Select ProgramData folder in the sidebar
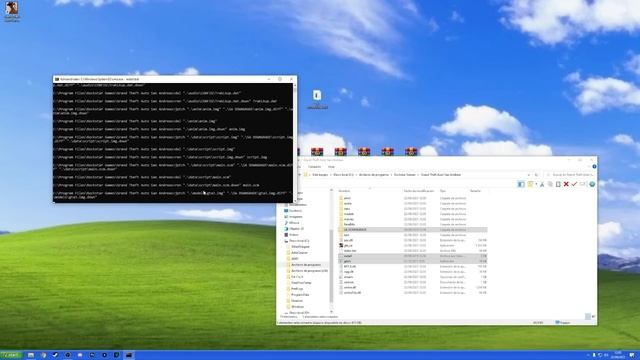Image resolution: width=640 pixels, height=360 pixels. coord(300,295)
